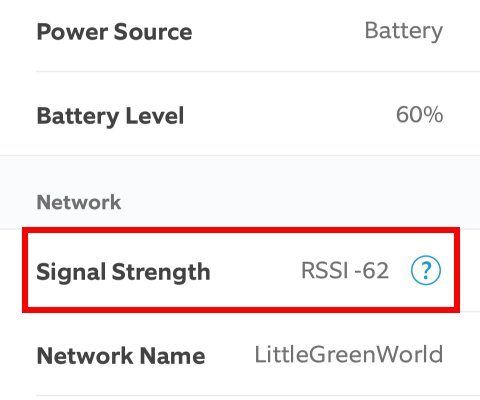Viewport: 480px width, 400px height.
Task: Open the LittleGreenWorld network name value
Action: [349, 354]
